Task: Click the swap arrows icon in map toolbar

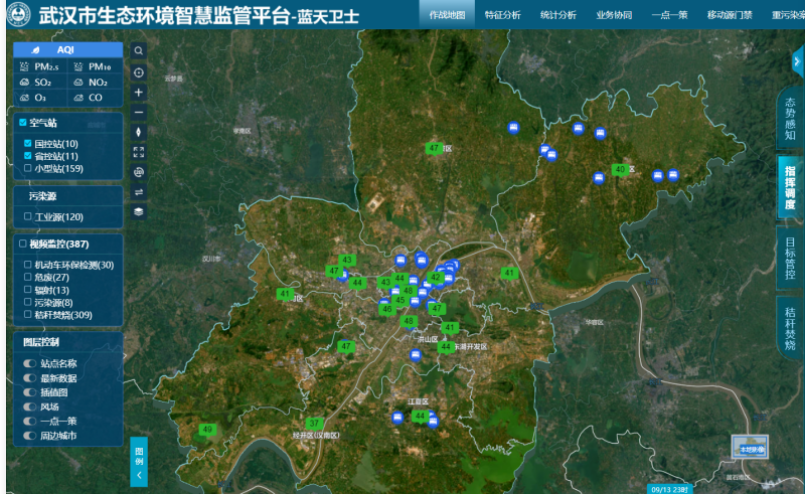Action: tap(138, 192)
